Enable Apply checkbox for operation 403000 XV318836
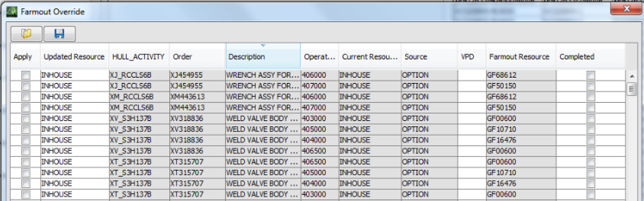 click(26, 119)
